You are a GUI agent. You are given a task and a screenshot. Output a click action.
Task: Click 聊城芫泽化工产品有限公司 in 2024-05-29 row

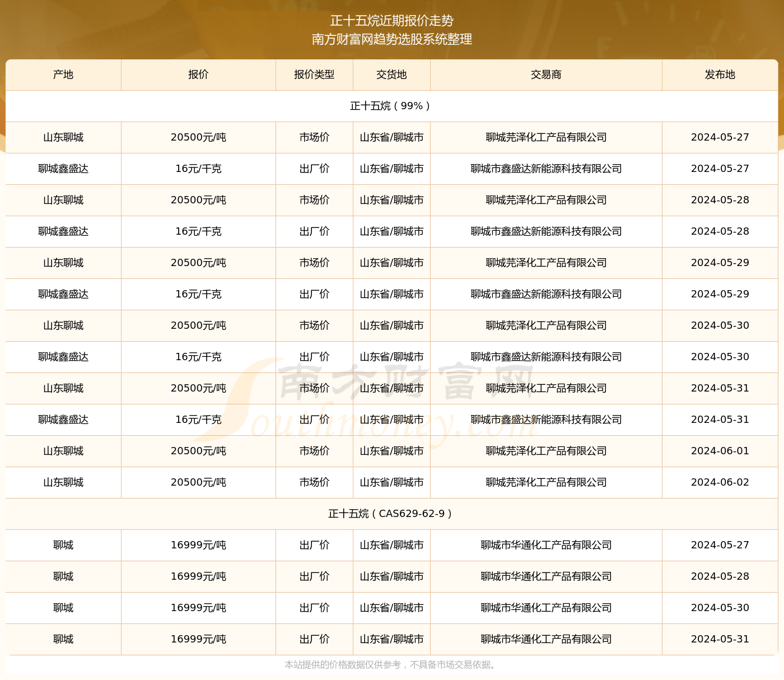click(x=546, y=263)
